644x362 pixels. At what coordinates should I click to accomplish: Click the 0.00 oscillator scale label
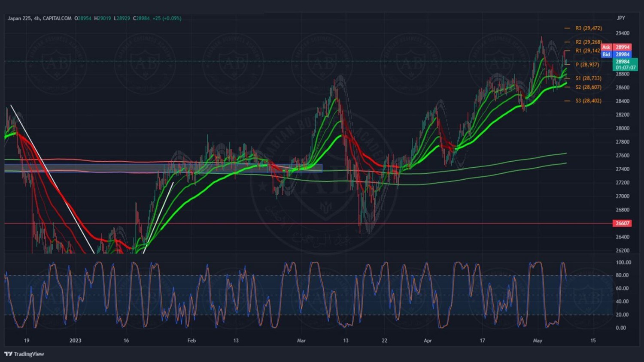pos(621,328)
